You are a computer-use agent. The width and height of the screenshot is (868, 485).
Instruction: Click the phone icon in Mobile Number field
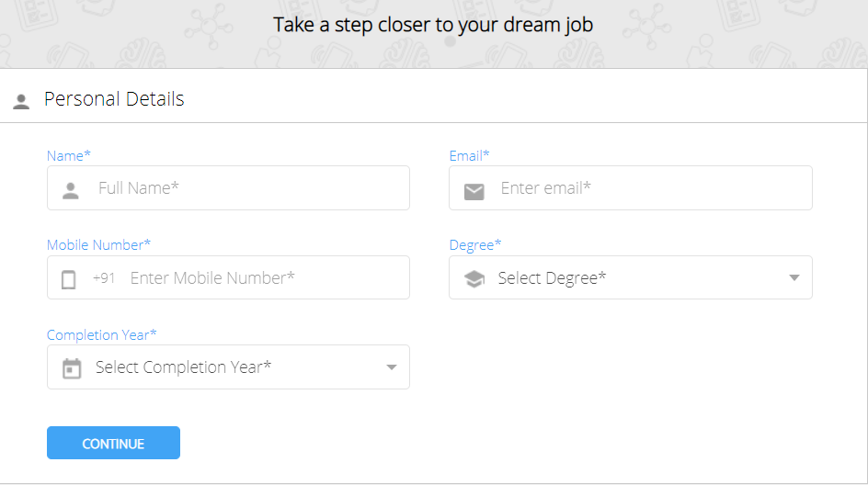pos(69,280)
